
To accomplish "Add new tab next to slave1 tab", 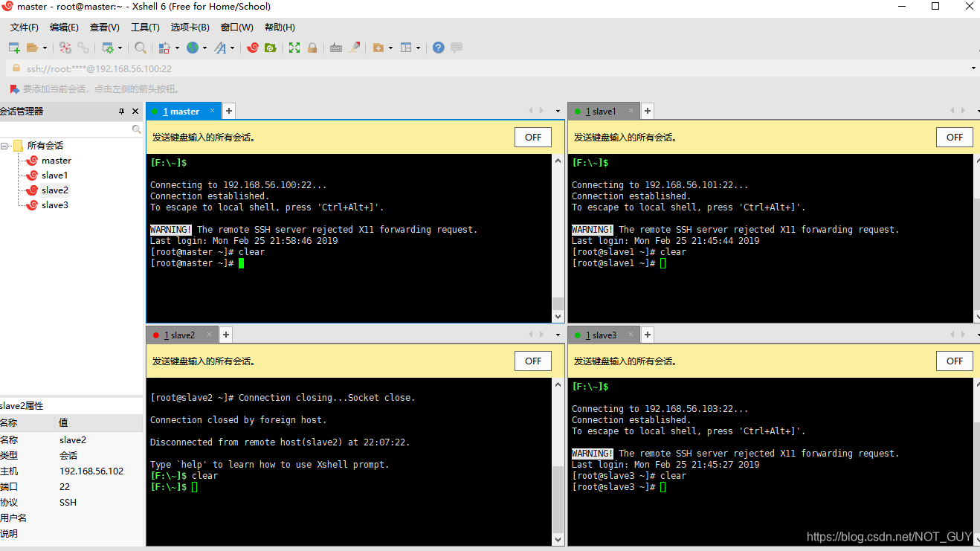I will [648, 112].
